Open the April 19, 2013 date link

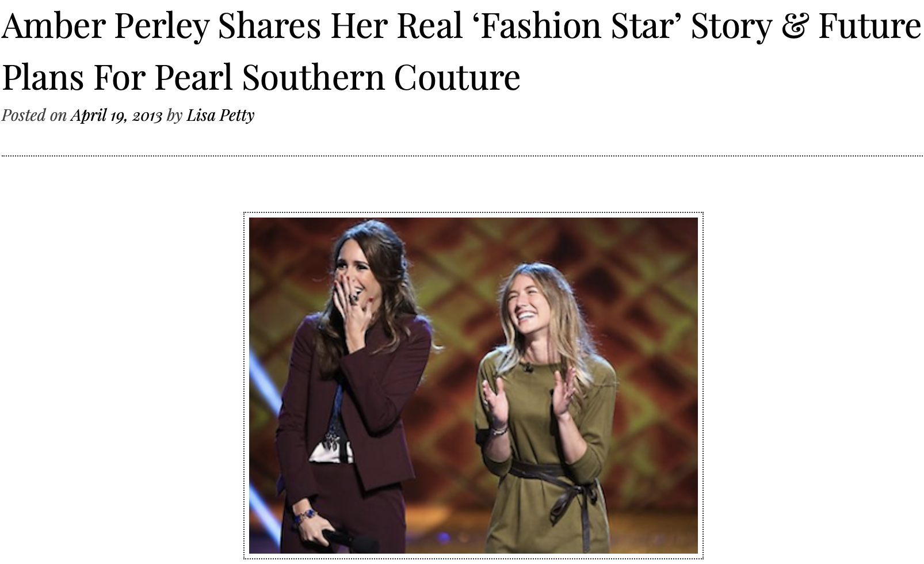116,115
